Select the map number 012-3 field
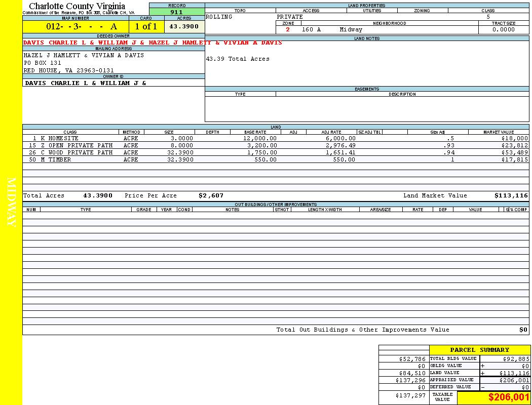532x405 pixels. 76,26
